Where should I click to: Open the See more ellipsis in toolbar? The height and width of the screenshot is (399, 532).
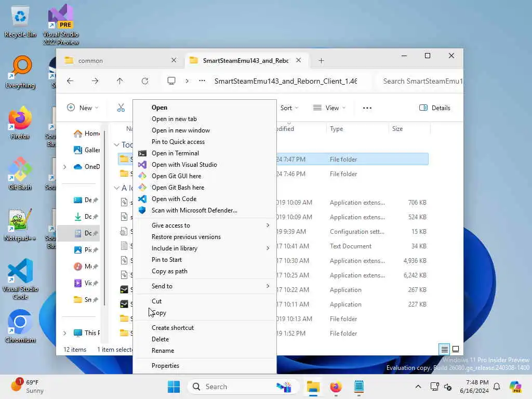pos(367,108)
